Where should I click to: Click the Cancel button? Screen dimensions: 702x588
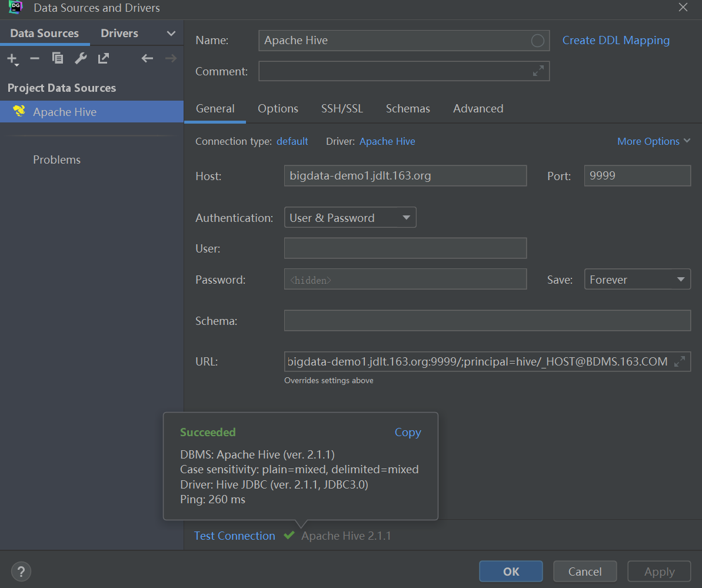585,572
